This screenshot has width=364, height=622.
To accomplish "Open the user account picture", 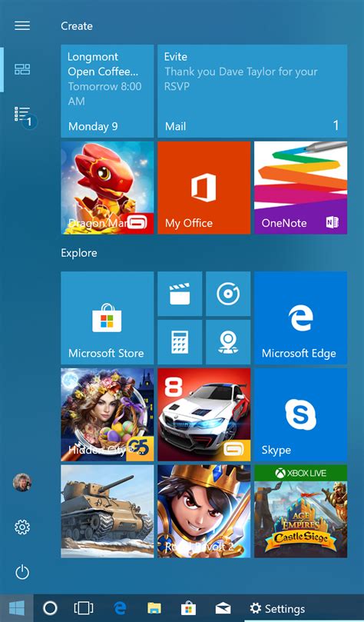I will [22, 482].
